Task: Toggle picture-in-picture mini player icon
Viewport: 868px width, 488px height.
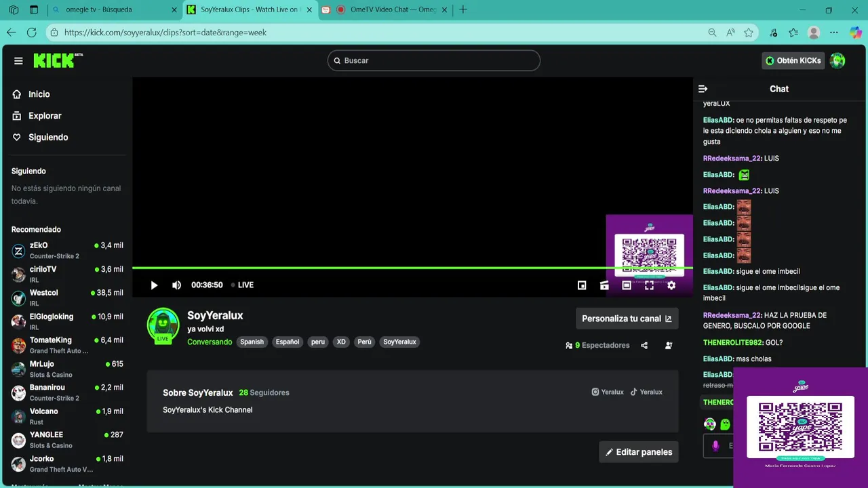Action: tap(582, 285)
